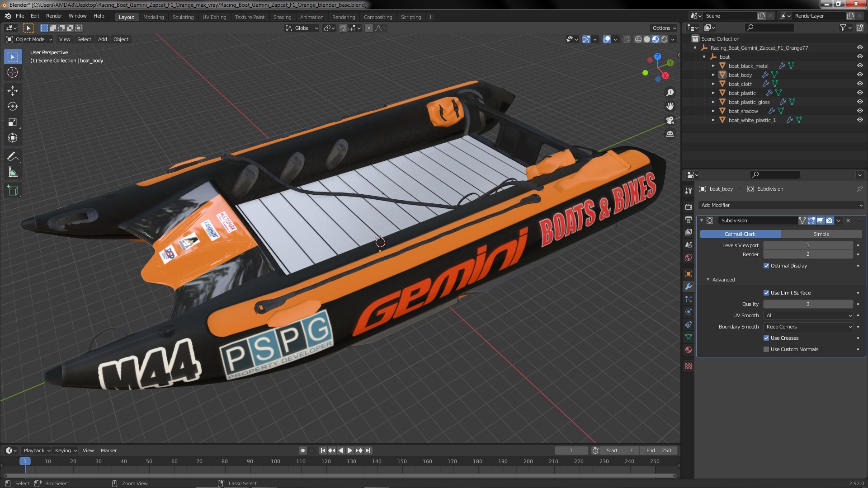868x488 pixels.
Task: Select Catmull-Clark subdivision type
Action: (740, 234)
